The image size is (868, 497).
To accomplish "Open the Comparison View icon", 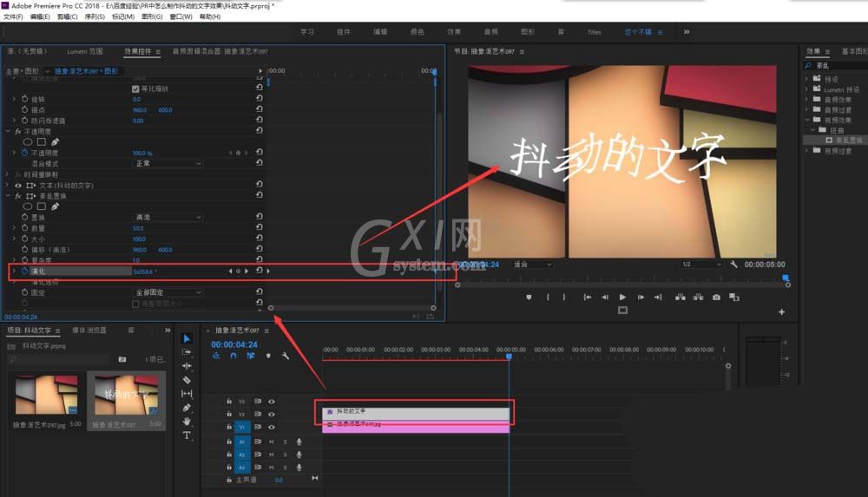I will tap(734, 298).
